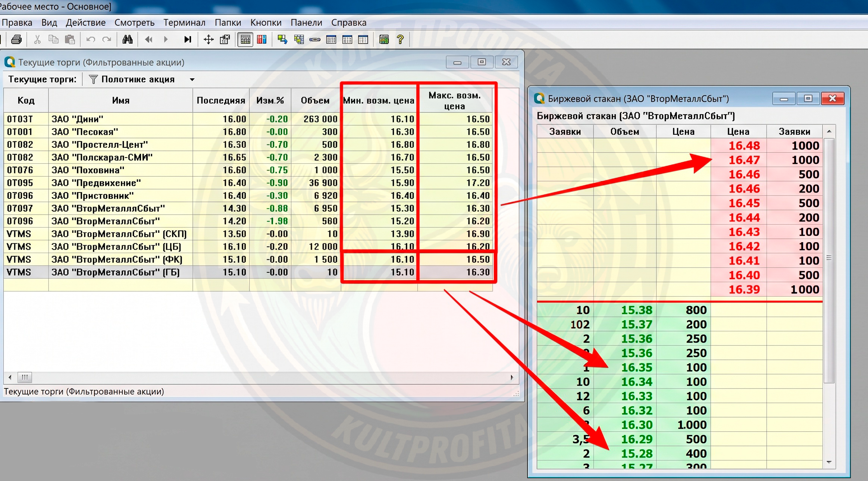Open the Правка menu
868x481 pixels.
coord(17,22)
